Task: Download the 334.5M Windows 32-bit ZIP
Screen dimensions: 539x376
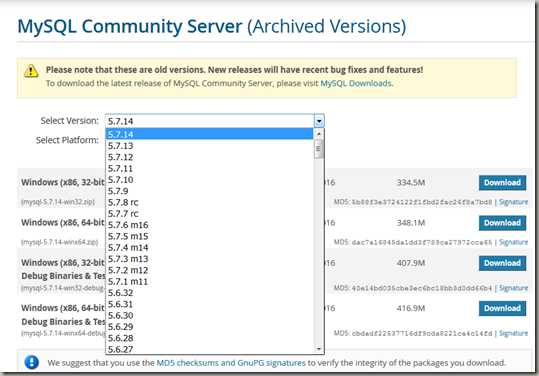Action: [x=502, y=183]
